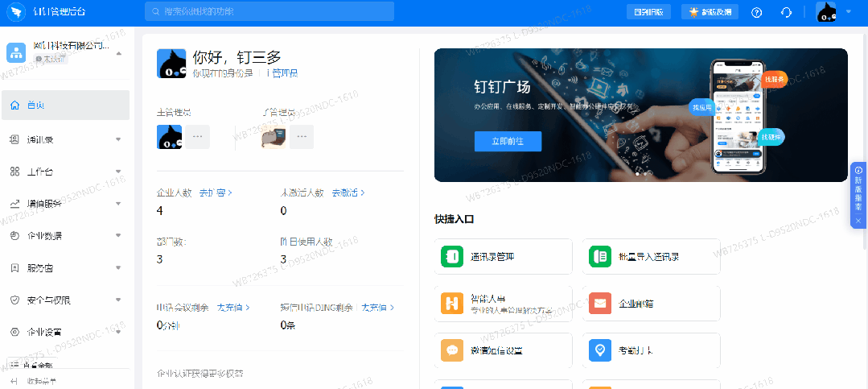Click the 服务窗 sidebar icon
Viewport: 868px width, 389px height.
coord(15,268)
